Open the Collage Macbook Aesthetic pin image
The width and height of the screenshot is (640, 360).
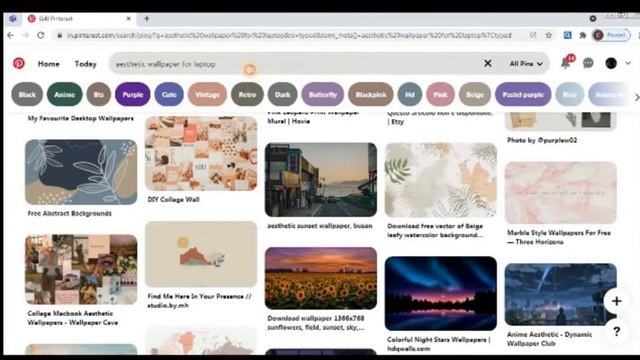81,269
